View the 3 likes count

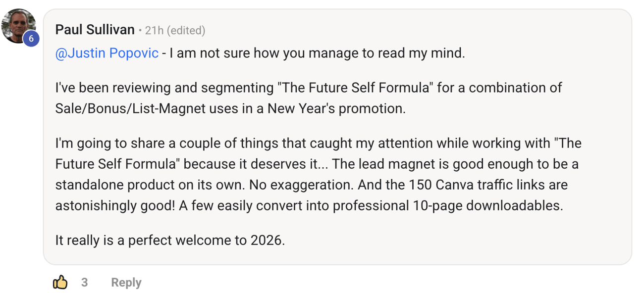85,282
